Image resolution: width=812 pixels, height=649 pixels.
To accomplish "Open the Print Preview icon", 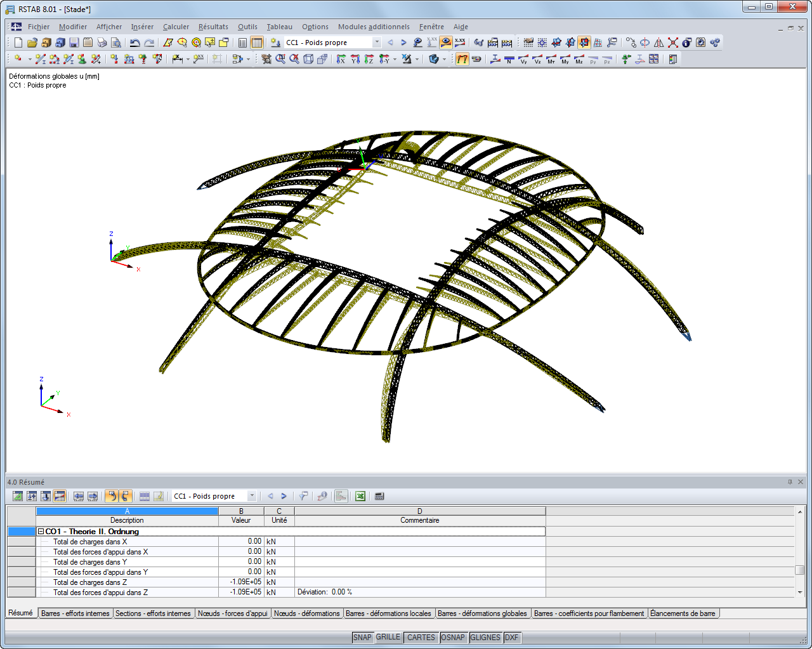I will point(116,43).
